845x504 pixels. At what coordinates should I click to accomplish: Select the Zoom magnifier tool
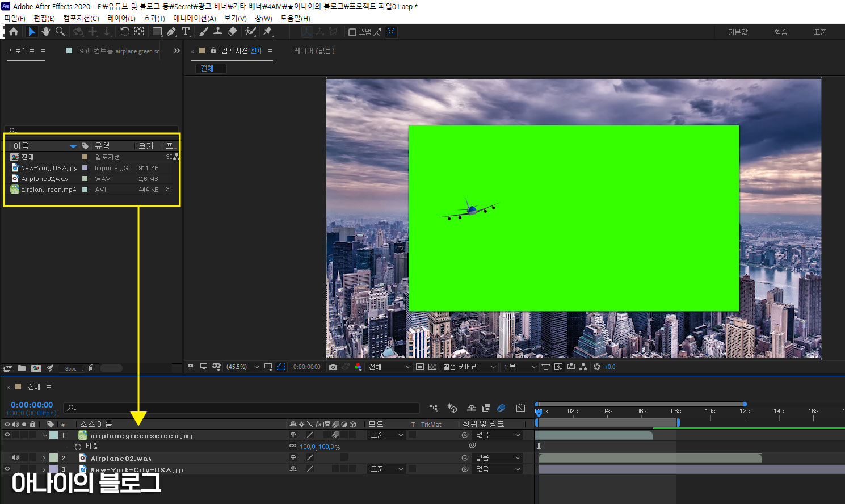tap(60, 32)
